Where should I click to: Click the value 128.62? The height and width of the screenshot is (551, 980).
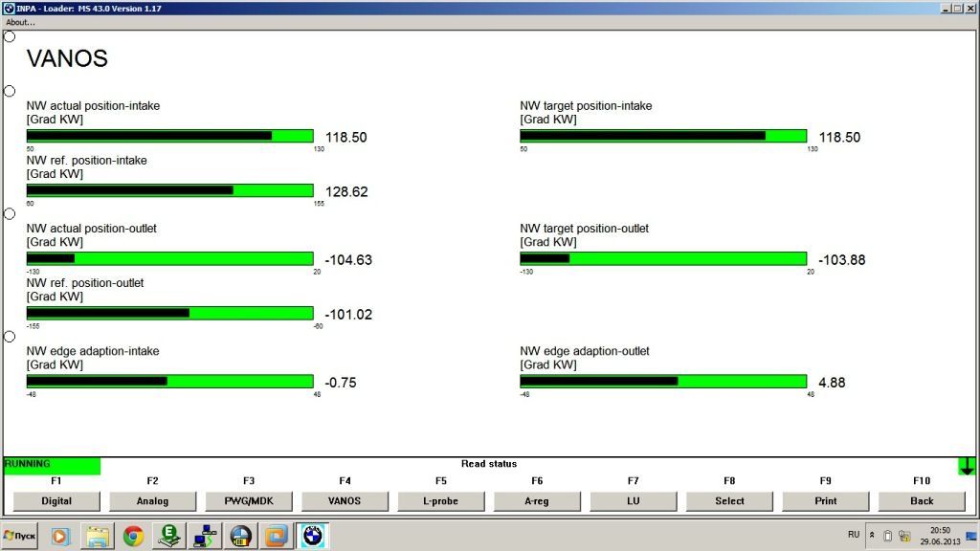click(x=346, y=191)
